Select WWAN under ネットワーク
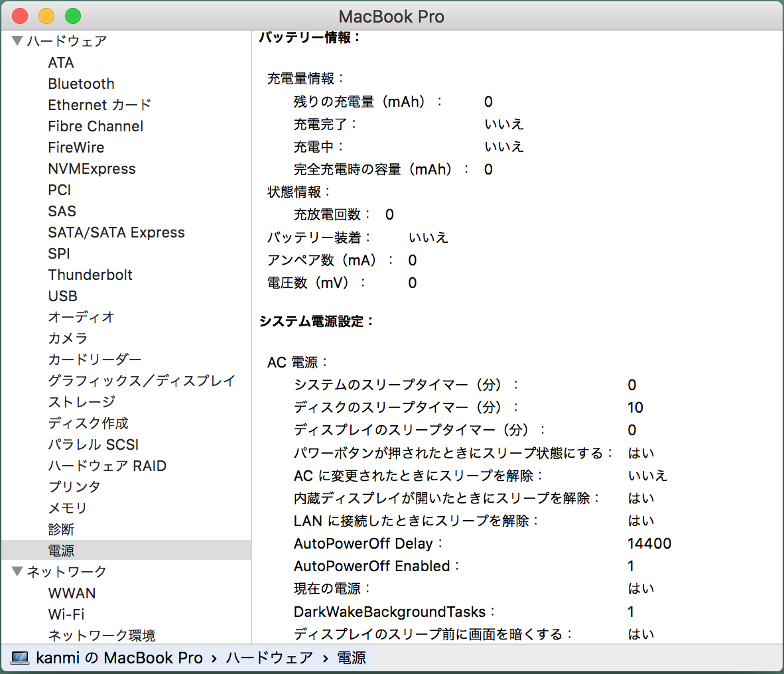 72,593
